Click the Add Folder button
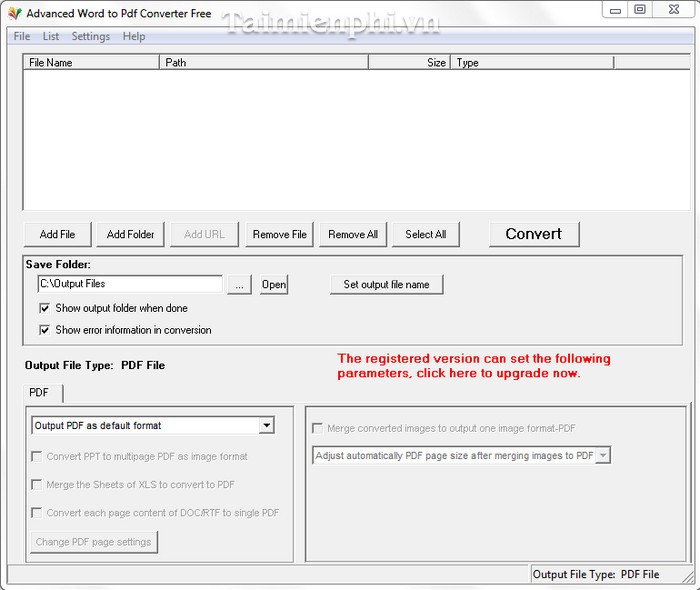 tap(130, 234)
